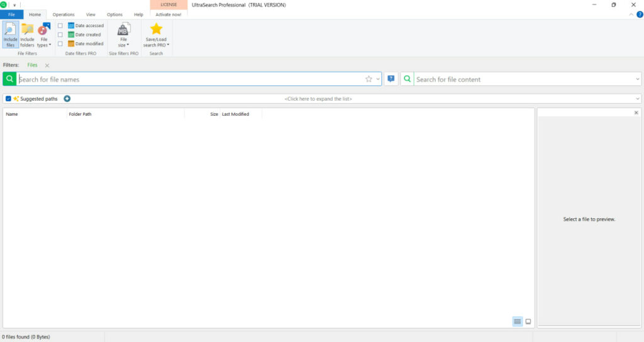
Task: Click the LICENSE contextual tab header
Action: pos(169,4)
